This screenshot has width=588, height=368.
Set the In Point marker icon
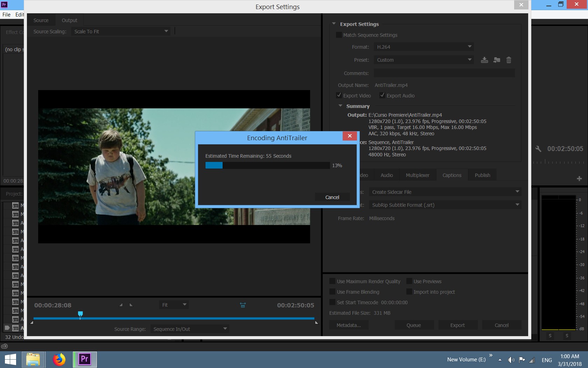point(121,305)
